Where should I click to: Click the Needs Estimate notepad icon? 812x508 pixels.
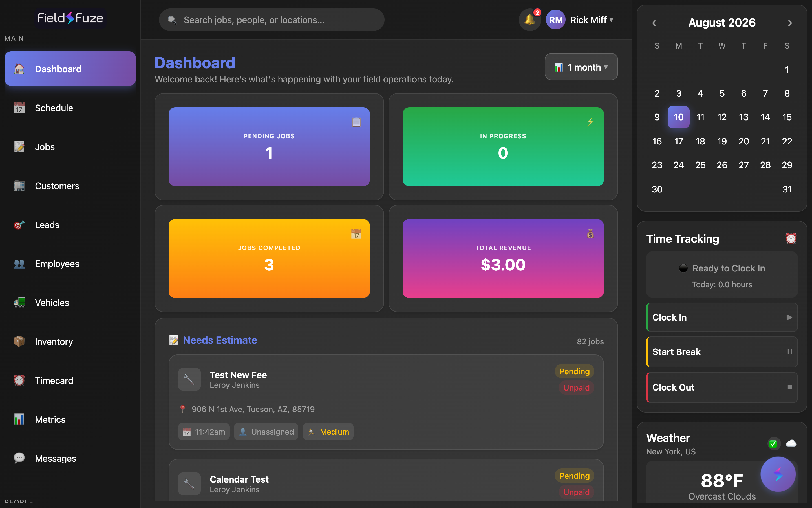pyautogui.click(x=173, y=340)
